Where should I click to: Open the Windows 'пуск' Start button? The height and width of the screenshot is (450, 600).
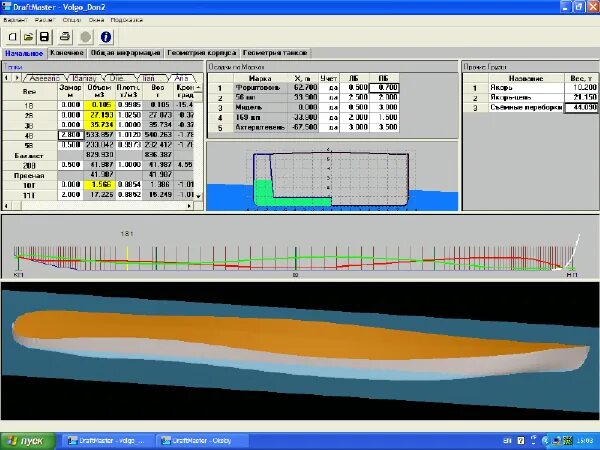28,441
